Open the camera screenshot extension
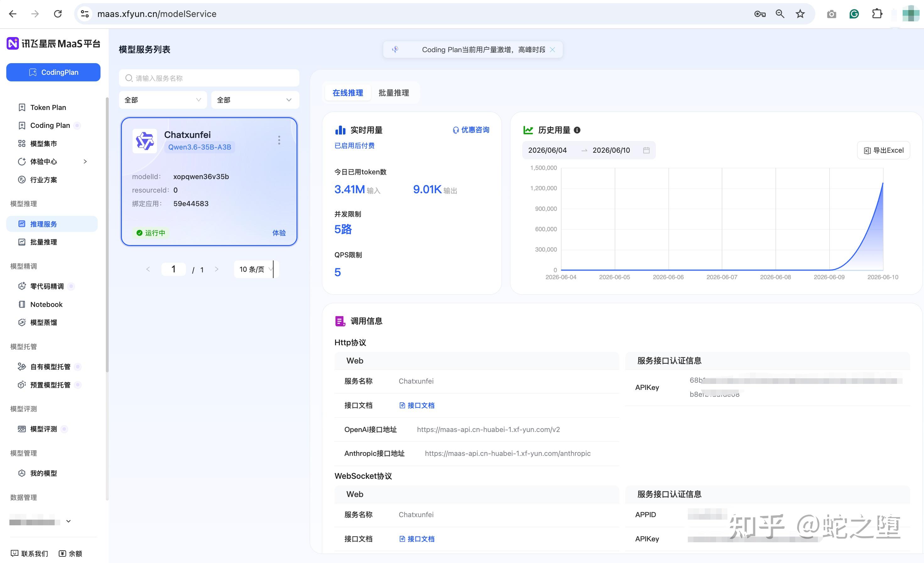 coord(831,14)
